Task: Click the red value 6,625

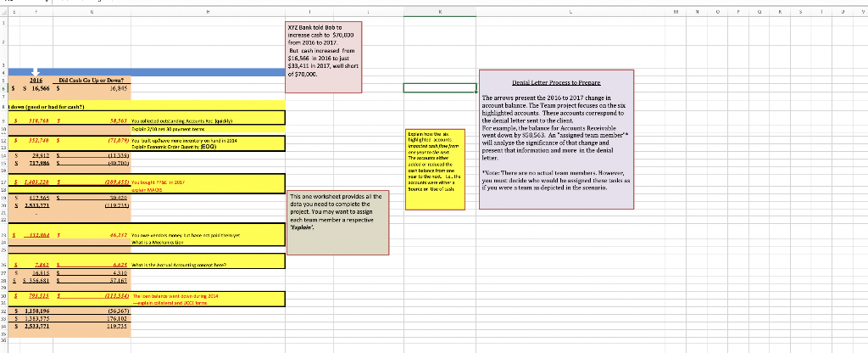Action: click(121, 266)
